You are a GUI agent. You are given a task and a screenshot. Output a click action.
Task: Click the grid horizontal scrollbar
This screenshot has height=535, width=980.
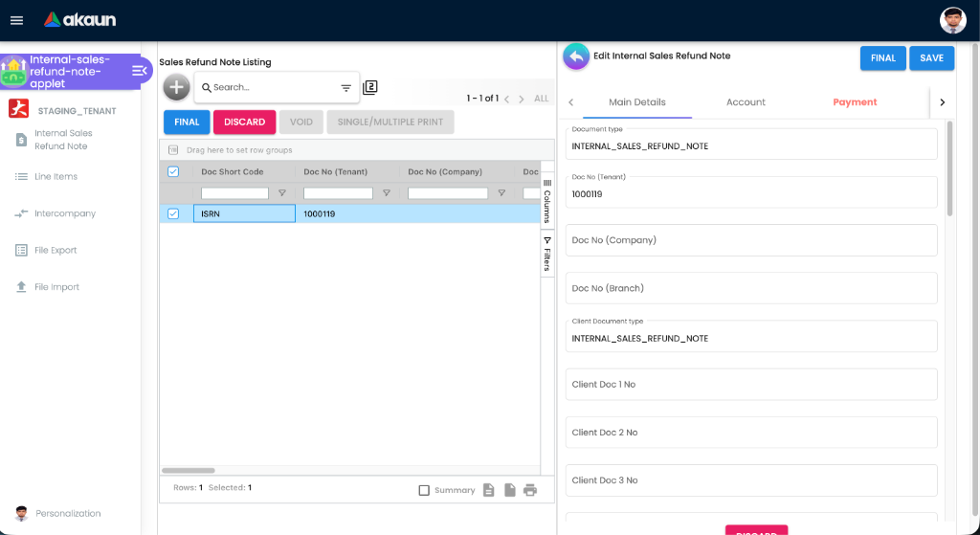189,471
